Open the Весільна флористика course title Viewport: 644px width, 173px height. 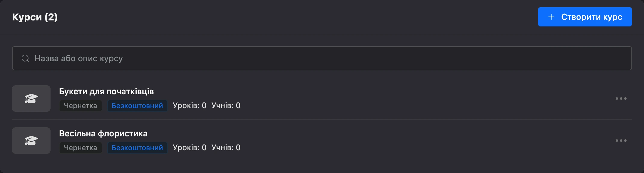tap(103, 133)
